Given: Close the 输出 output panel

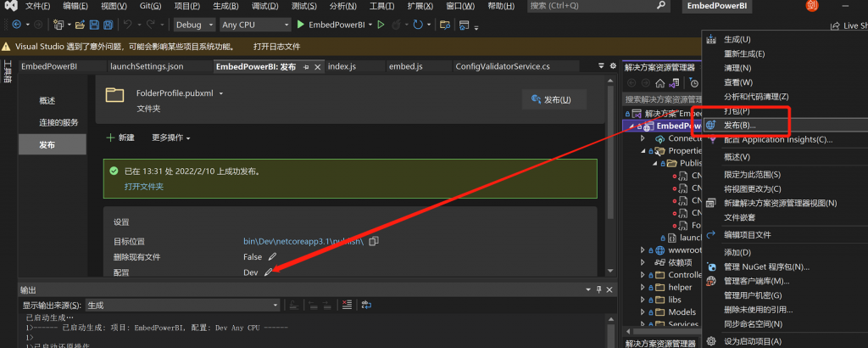Looking at the screenshot, I should coord(609,289).
